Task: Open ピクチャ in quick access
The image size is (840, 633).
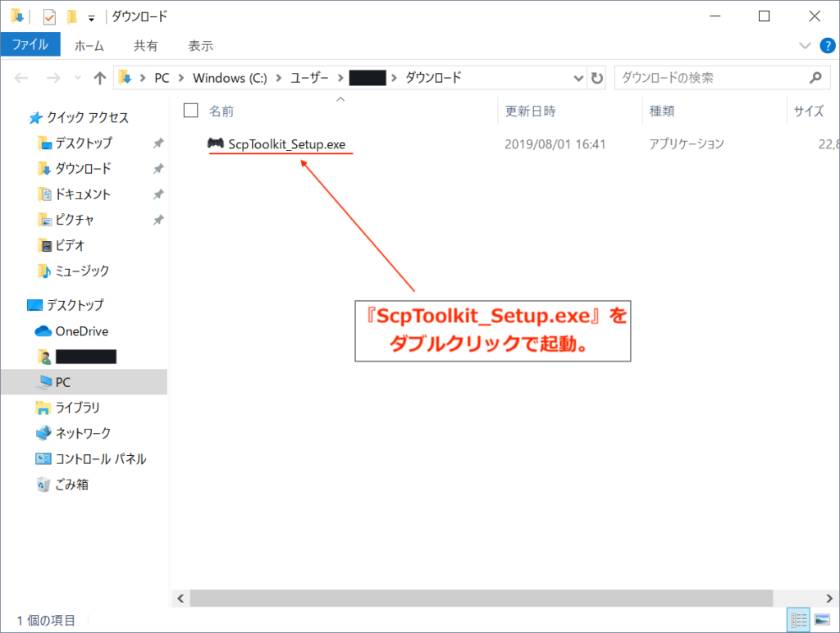Action: [x=75, y=220]
